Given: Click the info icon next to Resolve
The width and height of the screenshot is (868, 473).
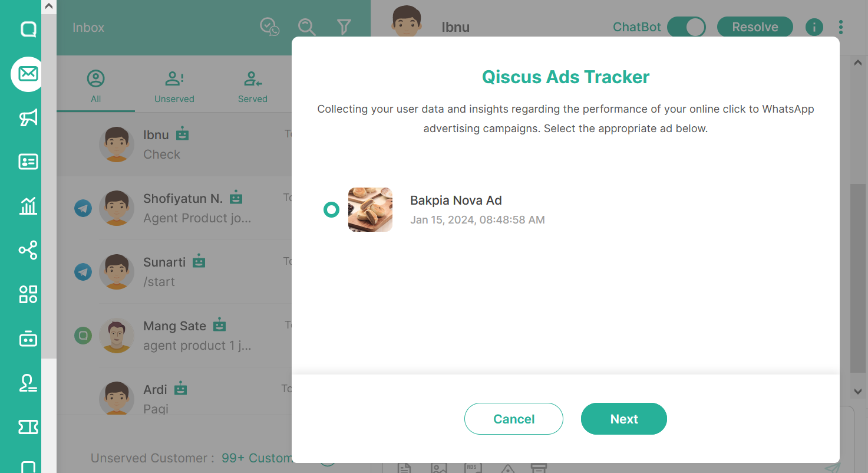Looking at the screenshot, I should [x=814, y=27].
